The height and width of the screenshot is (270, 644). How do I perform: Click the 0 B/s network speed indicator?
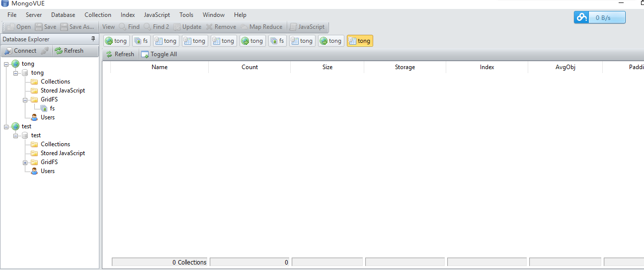click(x=600, y=17)
